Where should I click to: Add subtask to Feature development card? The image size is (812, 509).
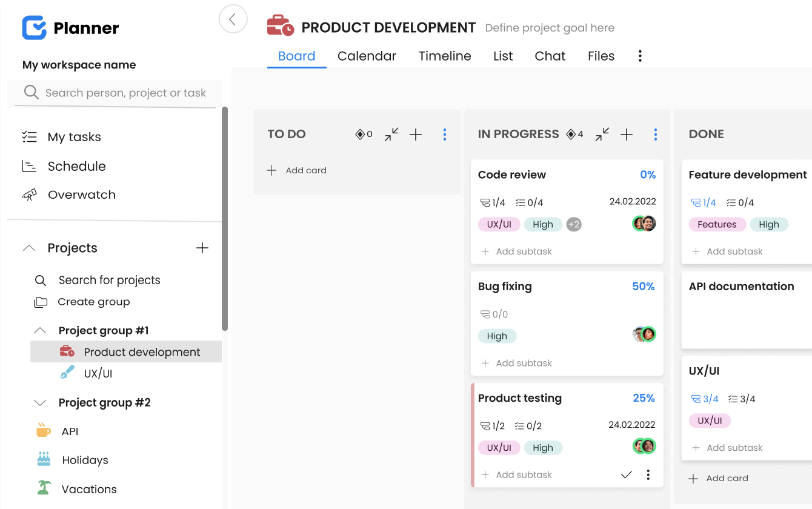pos(727,251)
